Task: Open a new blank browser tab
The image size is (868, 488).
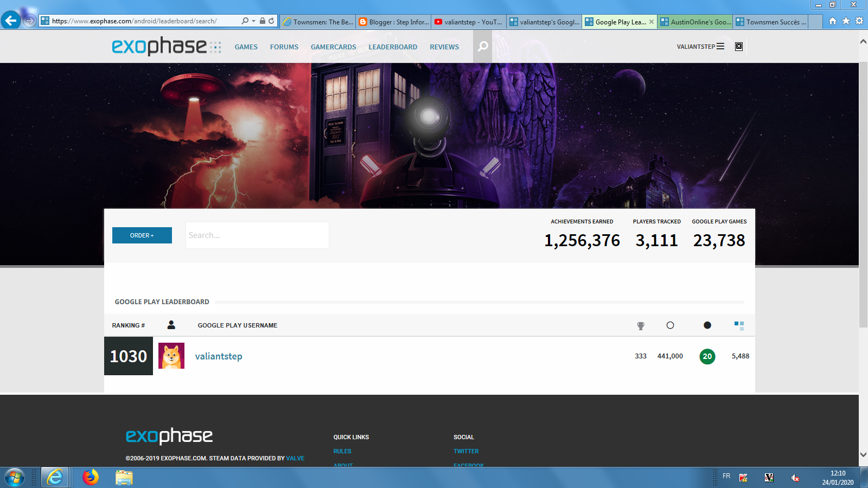Action: tap(815, 22)
